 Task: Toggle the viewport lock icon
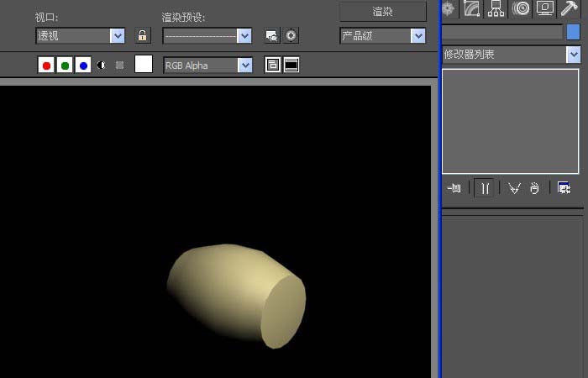(142, 36)
